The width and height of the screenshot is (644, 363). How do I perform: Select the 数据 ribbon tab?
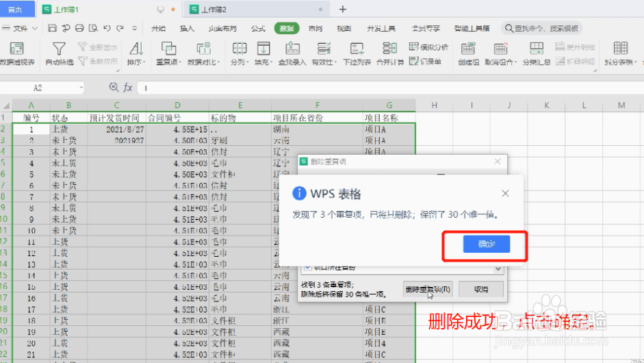pyautogui.click(x=287, y=28)
